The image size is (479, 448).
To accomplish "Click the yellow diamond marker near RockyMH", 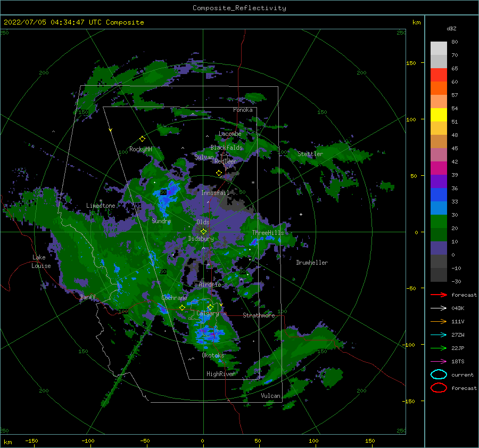I will (x=142, y=139).
